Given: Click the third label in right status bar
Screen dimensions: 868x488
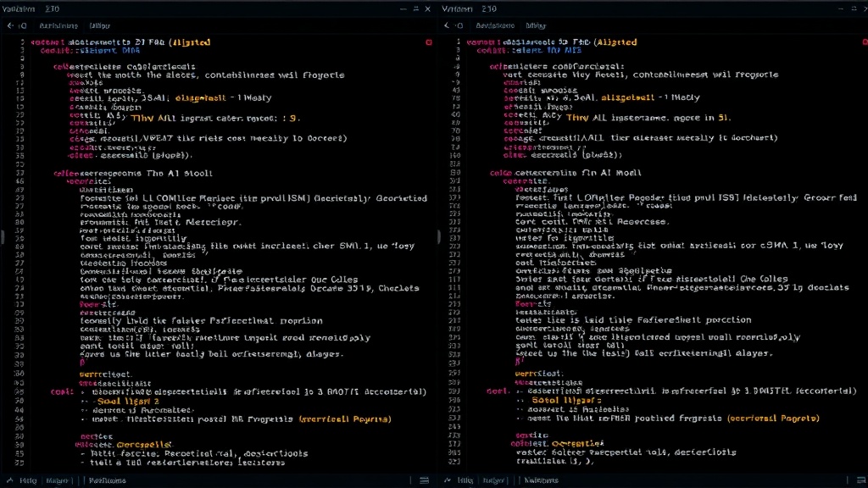Looking at the screenshot, I should pos(541,480).
